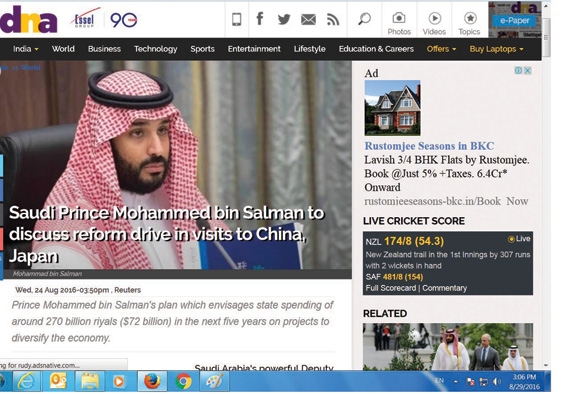Viewport: 570px width, 394px height.
Task: Close the Rustomjee ad
Action: tap(527, 71)
